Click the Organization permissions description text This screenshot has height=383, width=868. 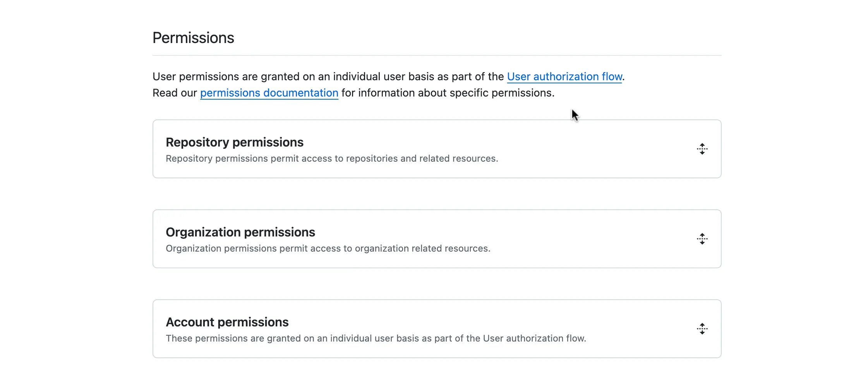[328, 248]
